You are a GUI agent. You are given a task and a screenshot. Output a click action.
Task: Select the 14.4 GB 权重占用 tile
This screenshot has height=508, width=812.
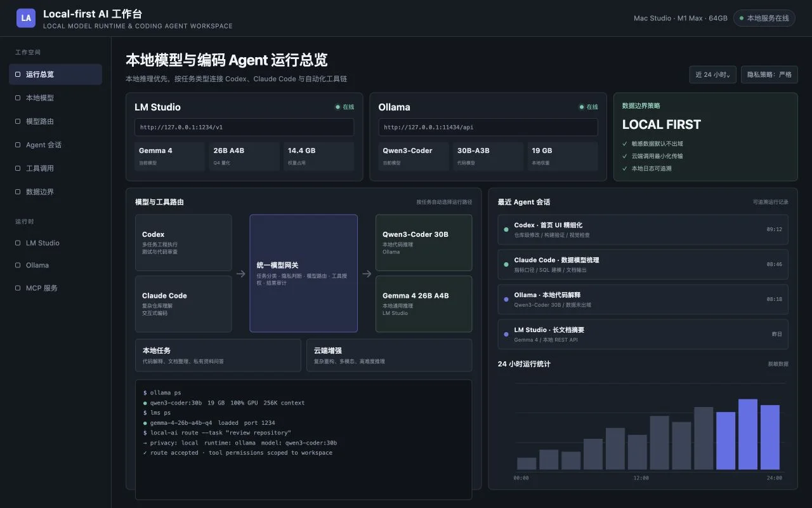[318, 156]
